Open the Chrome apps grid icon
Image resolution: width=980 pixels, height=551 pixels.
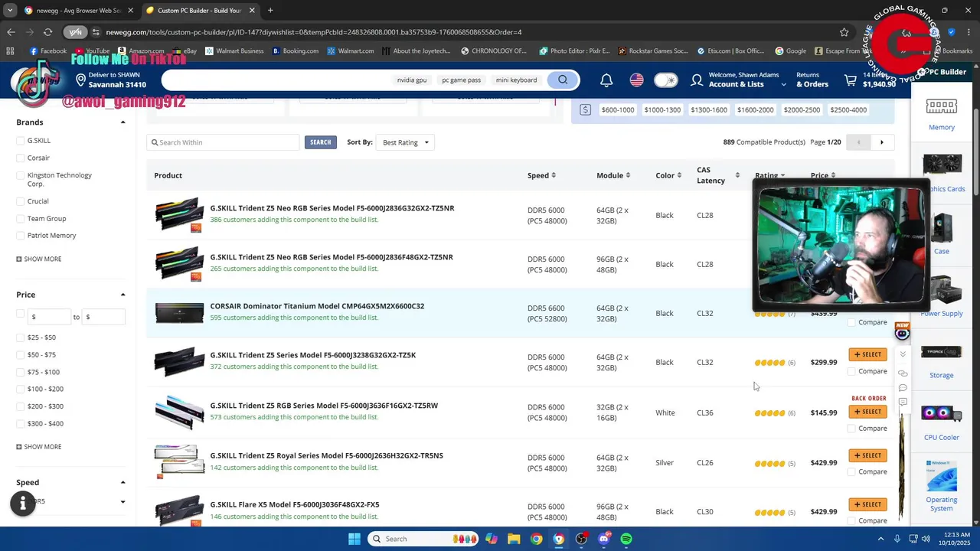click(10, 51)
